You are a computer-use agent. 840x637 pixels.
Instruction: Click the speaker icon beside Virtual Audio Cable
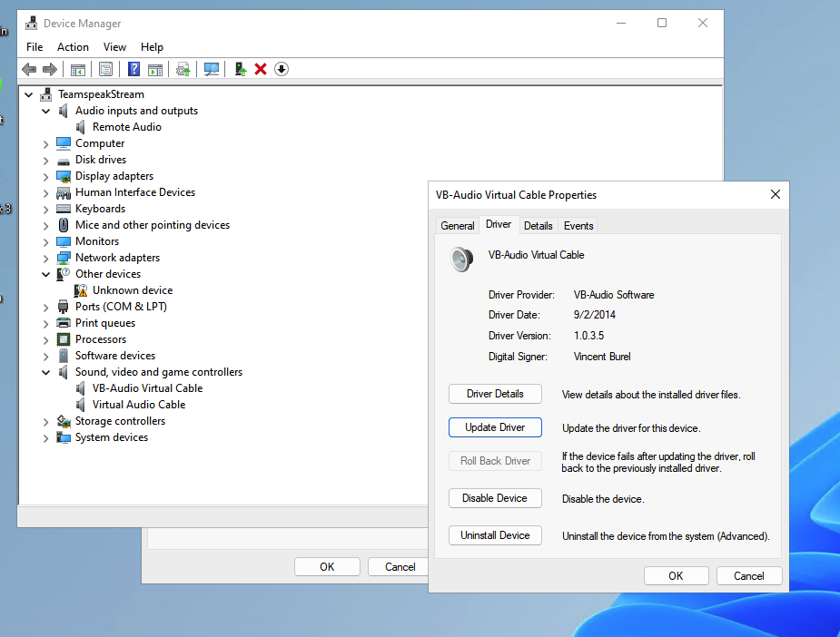[80, 405]
